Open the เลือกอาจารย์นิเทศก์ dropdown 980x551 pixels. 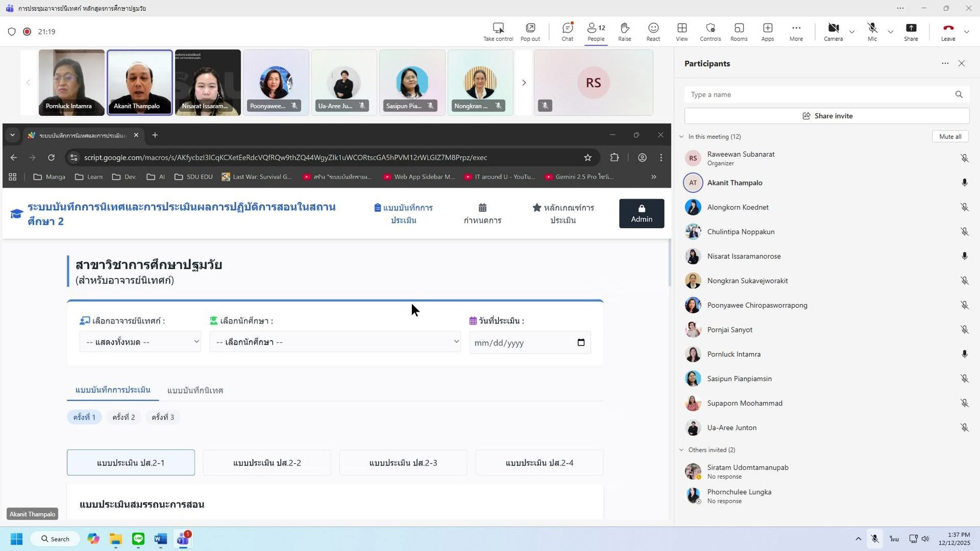point(140,342)
